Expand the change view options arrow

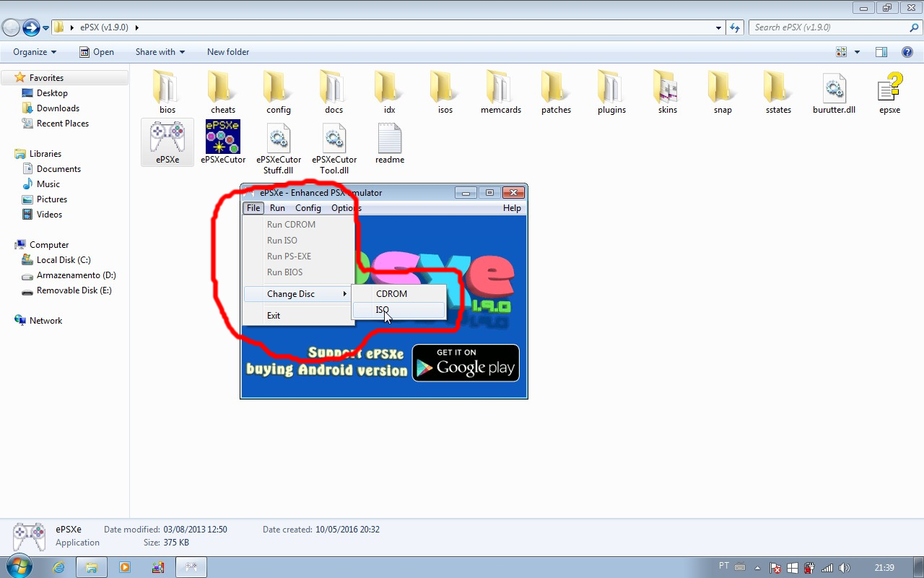point(857,52)
